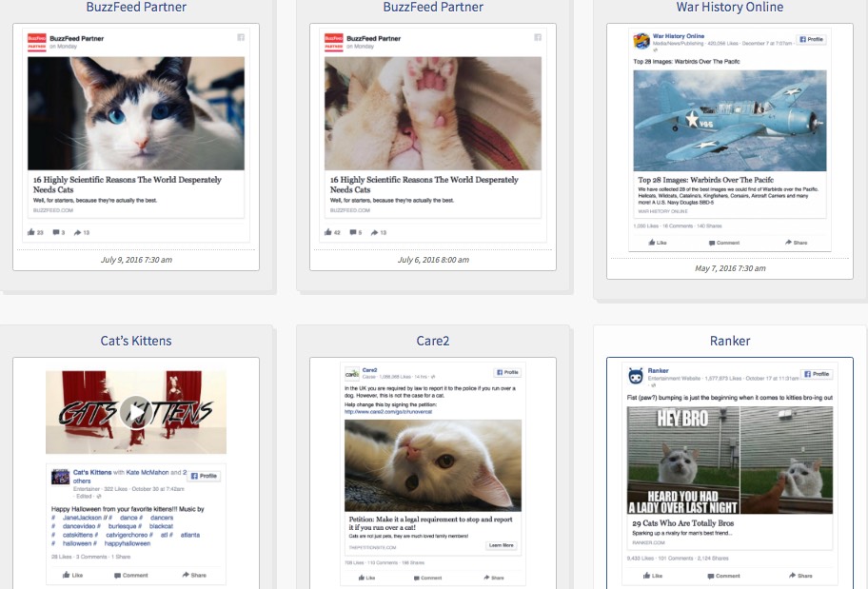Click #catvigerchoreo hashtag link
The image size is (868, 589).
(x=129, y=535)
